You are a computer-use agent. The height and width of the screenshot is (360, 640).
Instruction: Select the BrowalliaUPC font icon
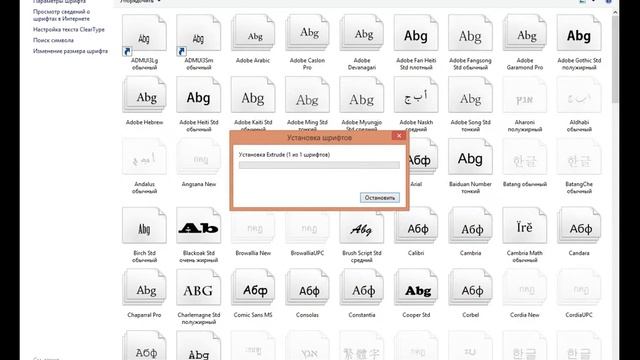pyautogui.click(x=307, y=226)
